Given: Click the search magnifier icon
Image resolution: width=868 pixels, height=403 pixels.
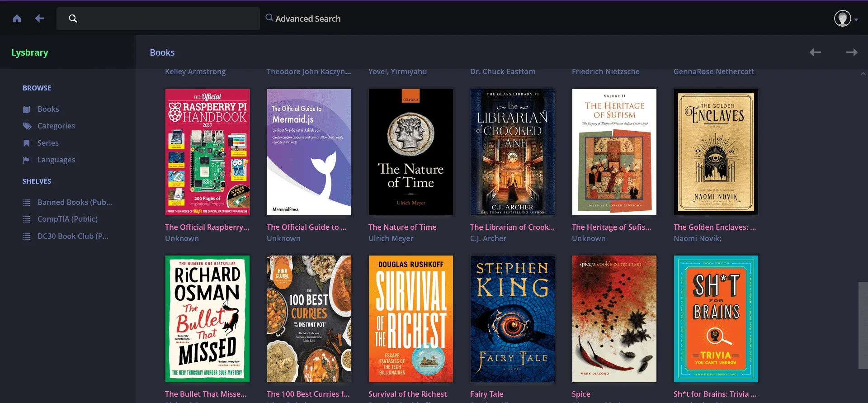Looking at the screenshot, I should coord(73,19).
